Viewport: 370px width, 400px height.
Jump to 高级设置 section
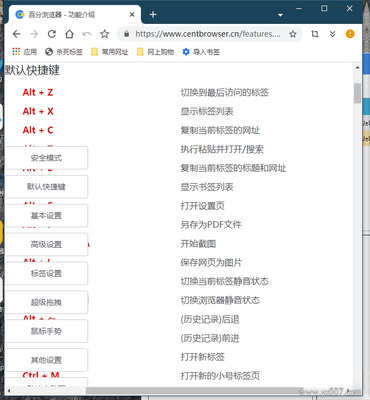(46, 244)
